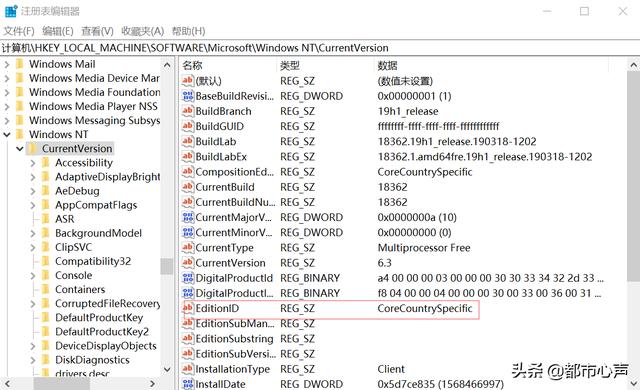Select the ASR tree item

(64, 219)
